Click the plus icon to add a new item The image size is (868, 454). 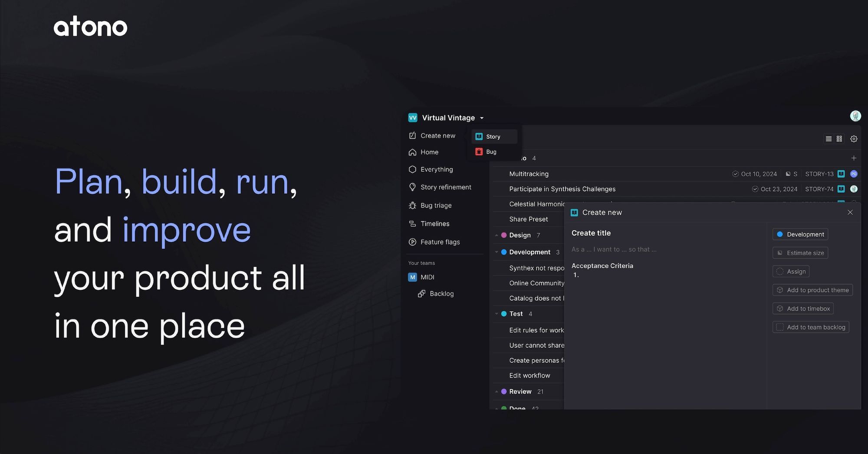854,158
